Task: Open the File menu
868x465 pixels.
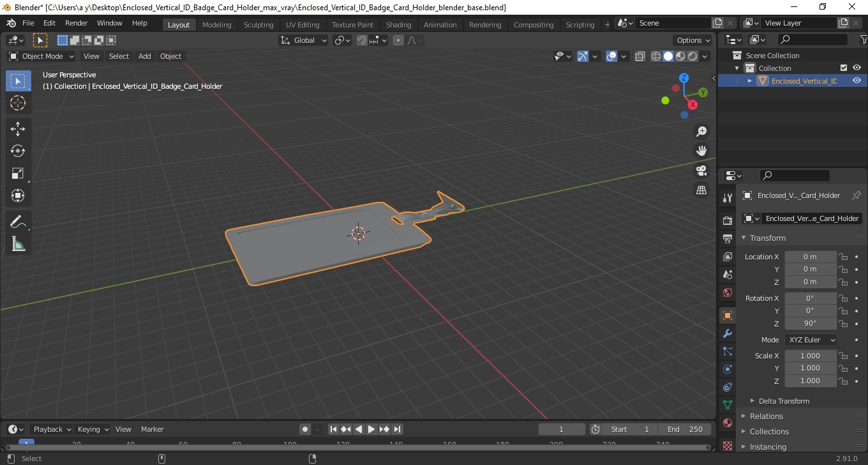Action: tap(28, 23)
